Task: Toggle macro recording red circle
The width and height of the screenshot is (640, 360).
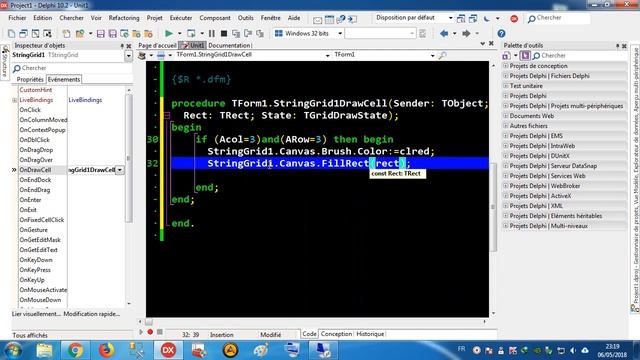Action: tap(150, 332)
